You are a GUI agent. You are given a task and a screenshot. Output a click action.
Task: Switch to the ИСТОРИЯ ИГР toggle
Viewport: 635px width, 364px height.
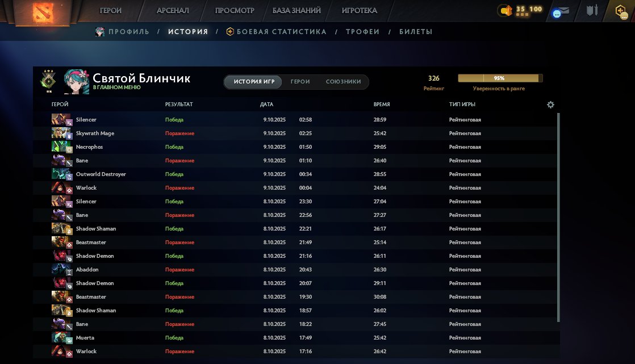[x=254, y=82]
